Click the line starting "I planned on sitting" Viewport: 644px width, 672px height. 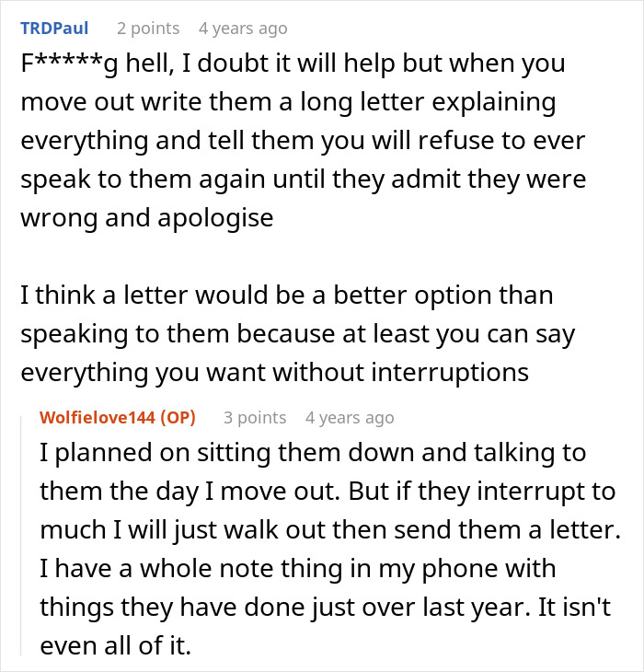tap(313, 454)
